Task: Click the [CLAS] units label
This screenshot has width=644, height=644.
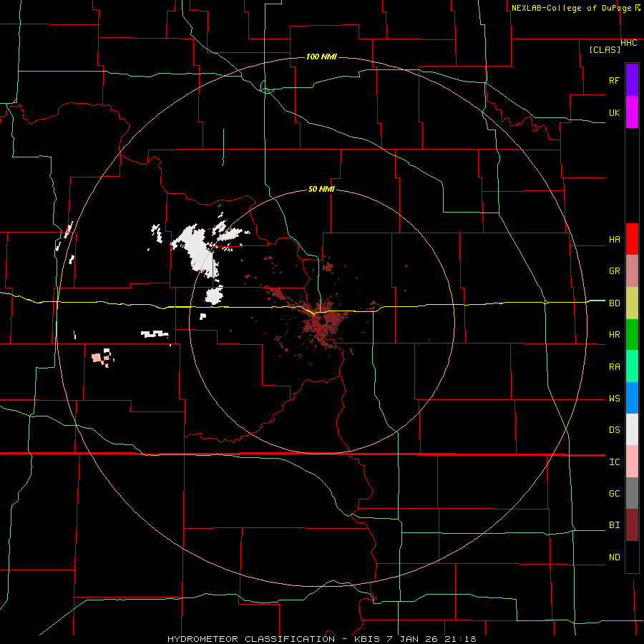Action: click(605, 49)
